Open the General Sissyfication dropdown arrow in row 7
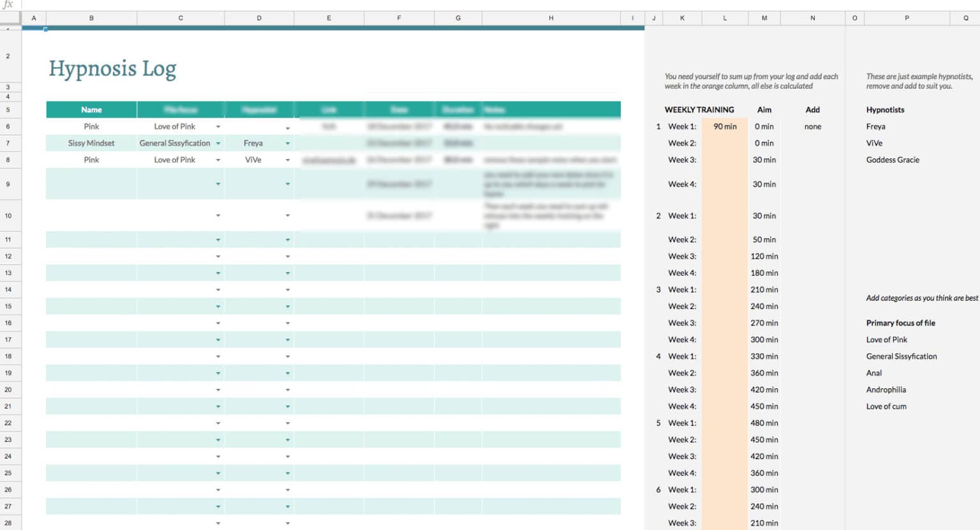Viewport: 980px width, 530px height. [218, 144]
